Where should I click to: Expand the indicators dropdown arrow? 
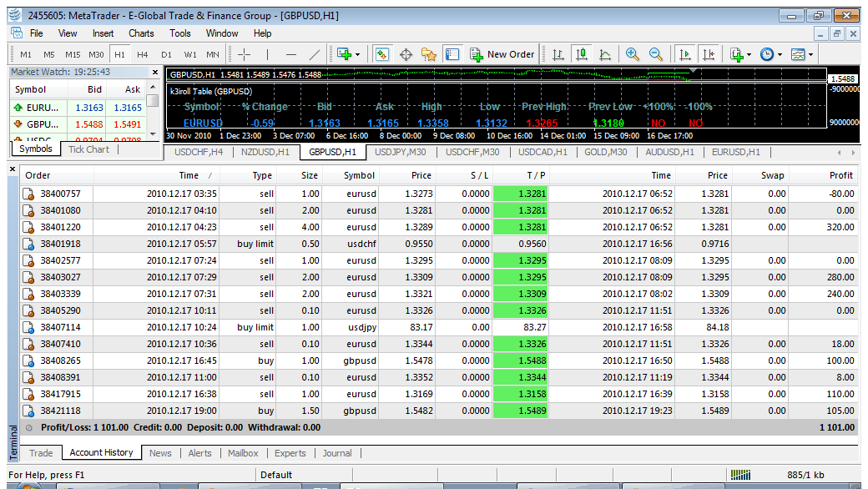point(749,54)
